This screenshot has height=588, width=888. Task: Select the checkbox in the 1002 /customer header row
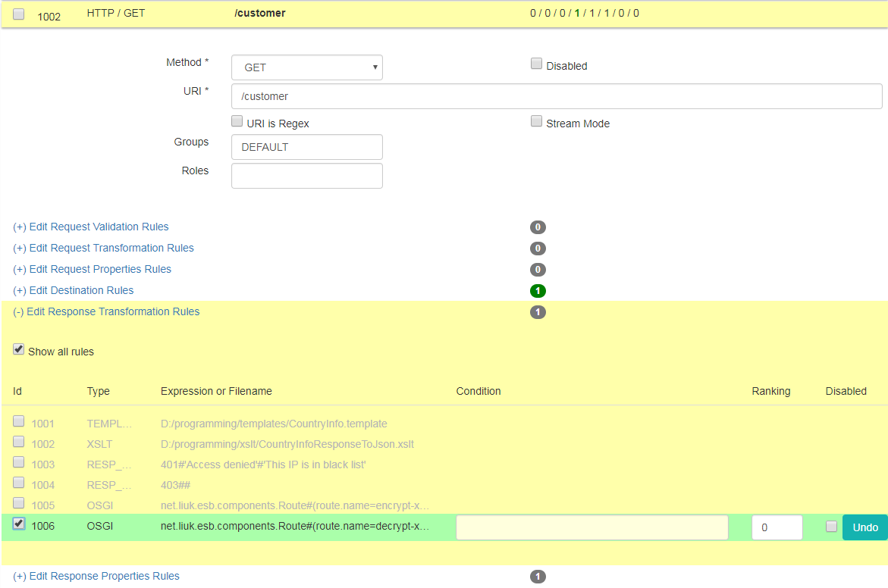(x=19, y=14)
